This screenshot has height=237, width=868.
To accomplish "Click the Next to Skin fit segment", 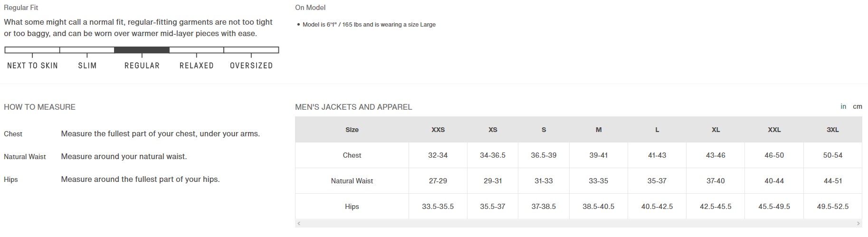I will (32, 50).
